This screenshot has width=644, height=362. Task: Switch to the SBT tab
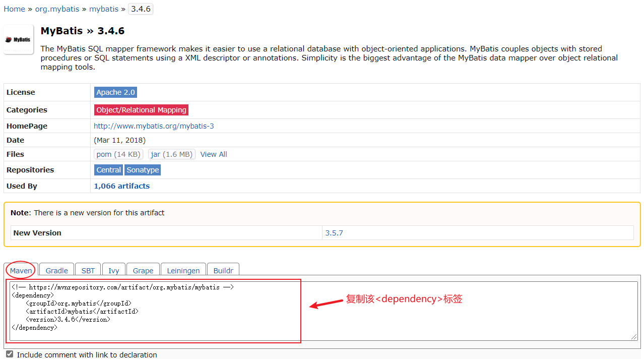point(88,270)
